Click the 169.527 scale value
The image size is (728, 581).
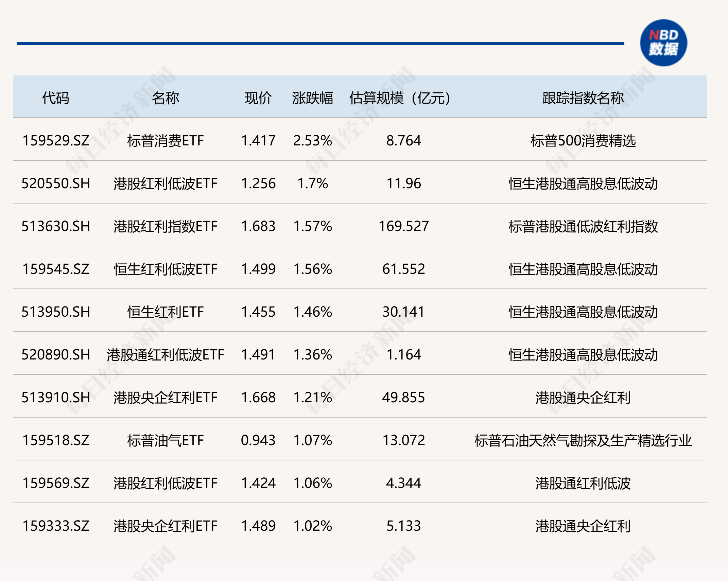click(x=403, y=226)
